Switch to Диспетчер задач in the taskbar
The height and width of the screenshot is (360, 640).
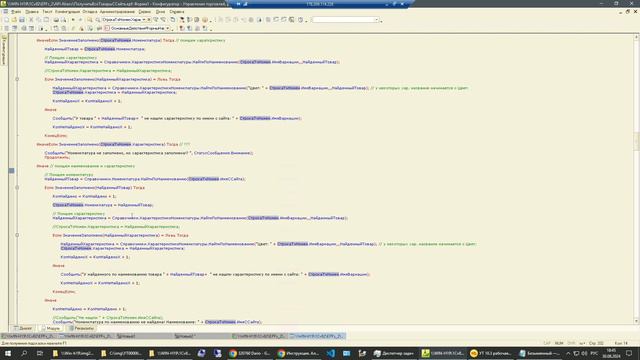click(394, 353)
